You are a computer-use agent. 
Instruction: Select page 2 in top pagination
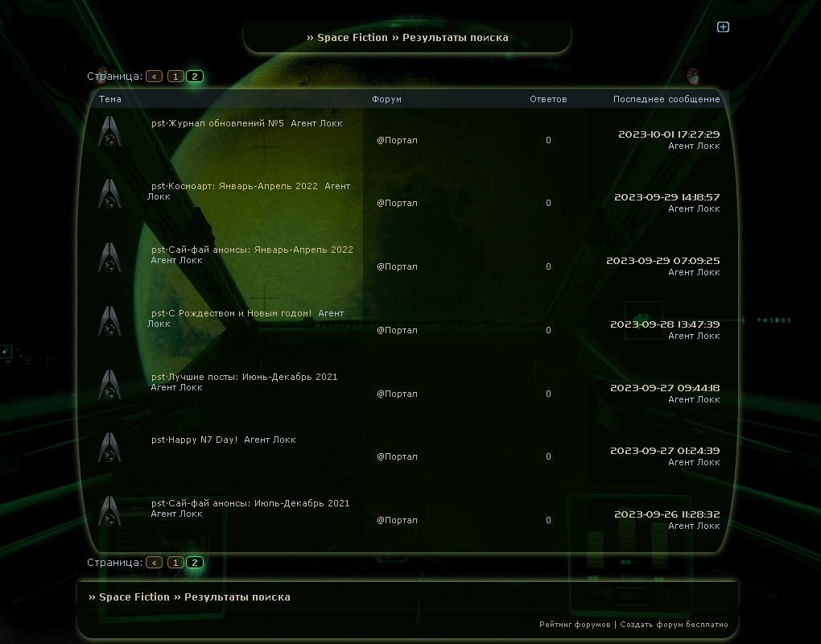pos(195,76)
